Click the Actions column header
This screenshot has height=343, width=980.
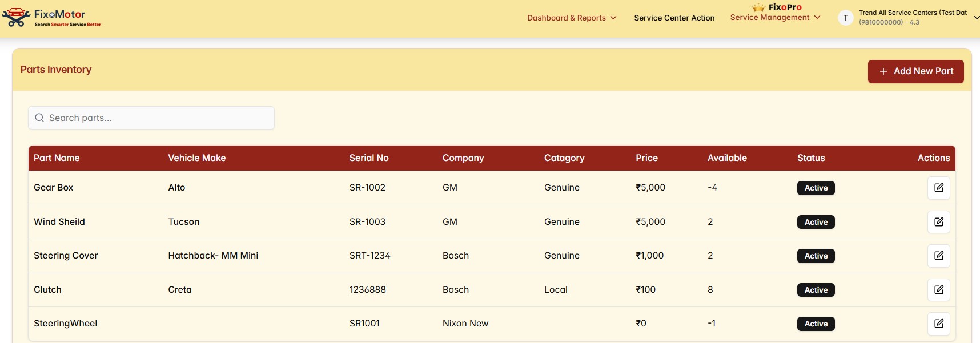tap(934, 158)
